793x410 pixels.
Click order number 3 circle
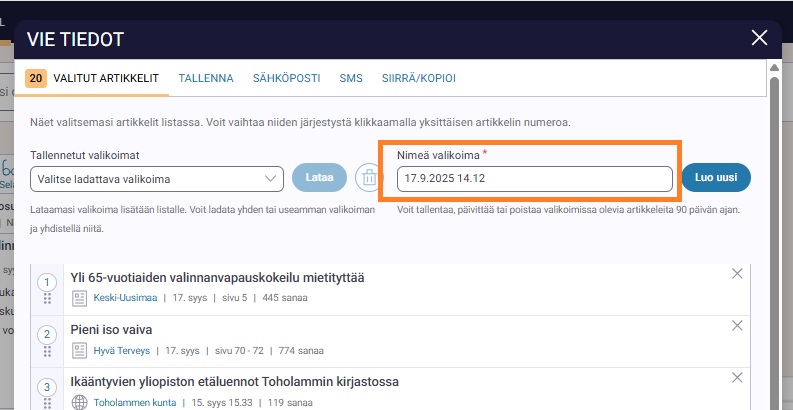coord(47,388)
